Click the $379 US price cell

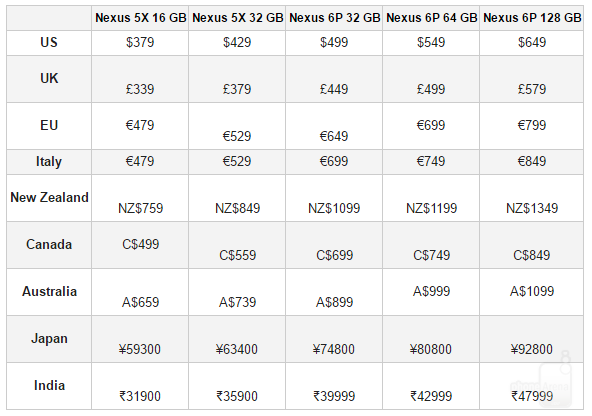[x=140, y=42]
